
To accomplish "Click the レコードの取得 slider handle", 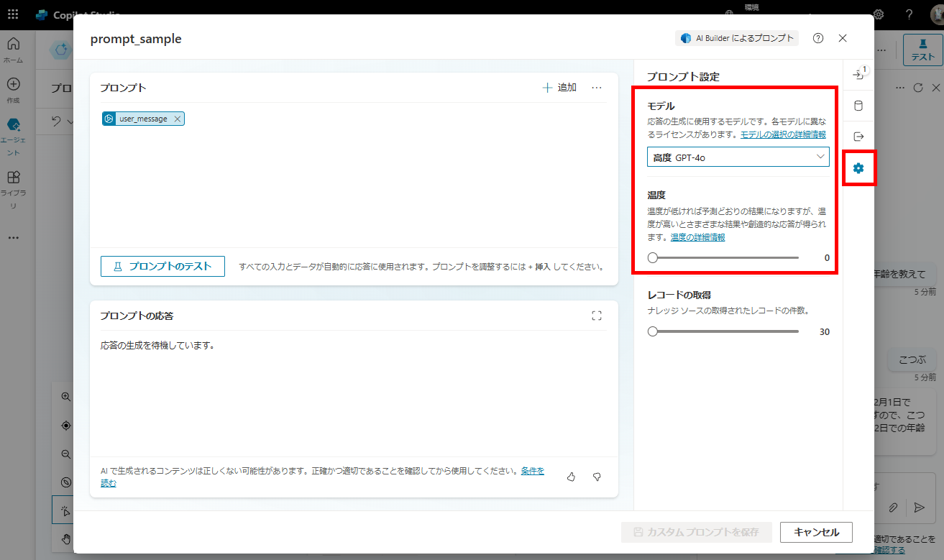I will tap(652, 331).
